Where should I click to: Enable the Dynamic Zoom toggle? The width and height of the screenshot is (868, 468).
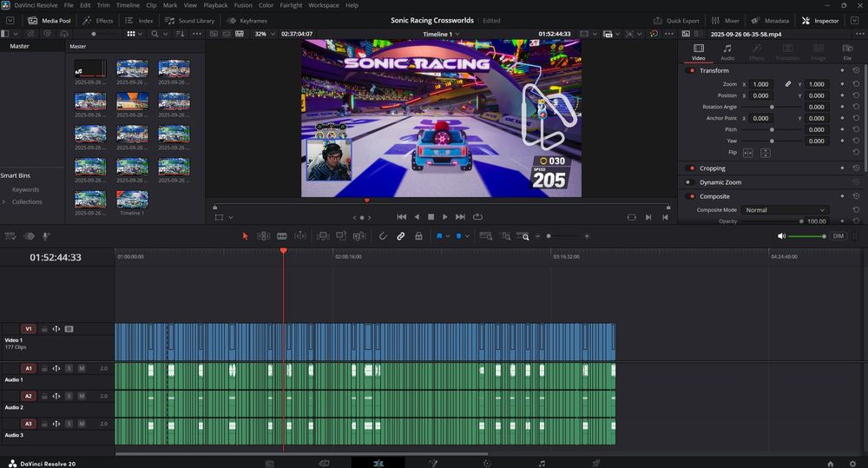click(688, 182)
